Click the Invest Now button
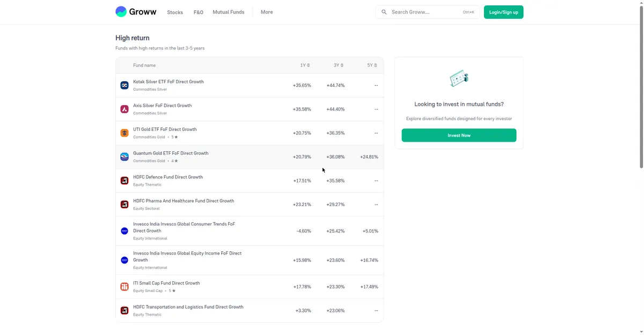The height and width of the screenshot is (335, 644). coord(459,135)
